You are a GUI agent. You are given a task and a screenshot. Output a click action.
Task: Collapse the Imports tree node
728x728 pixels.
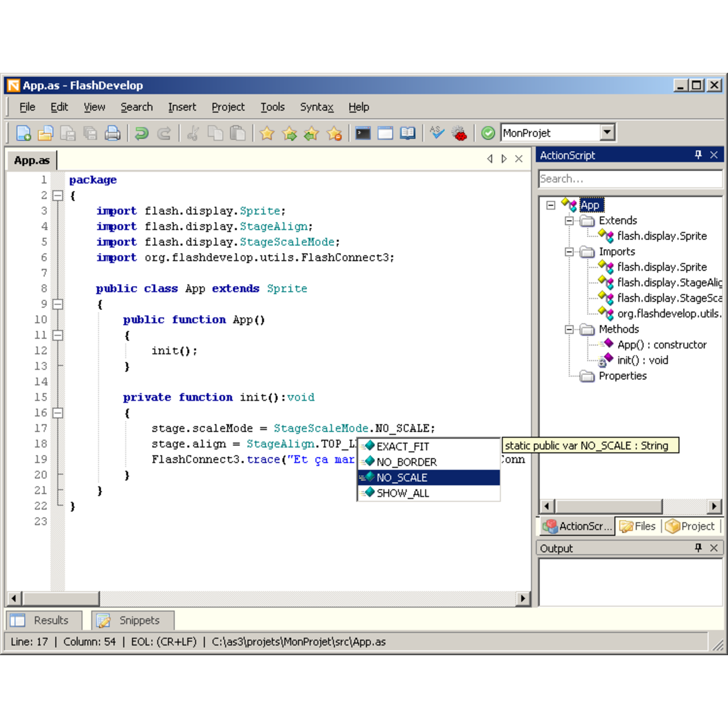569,251
